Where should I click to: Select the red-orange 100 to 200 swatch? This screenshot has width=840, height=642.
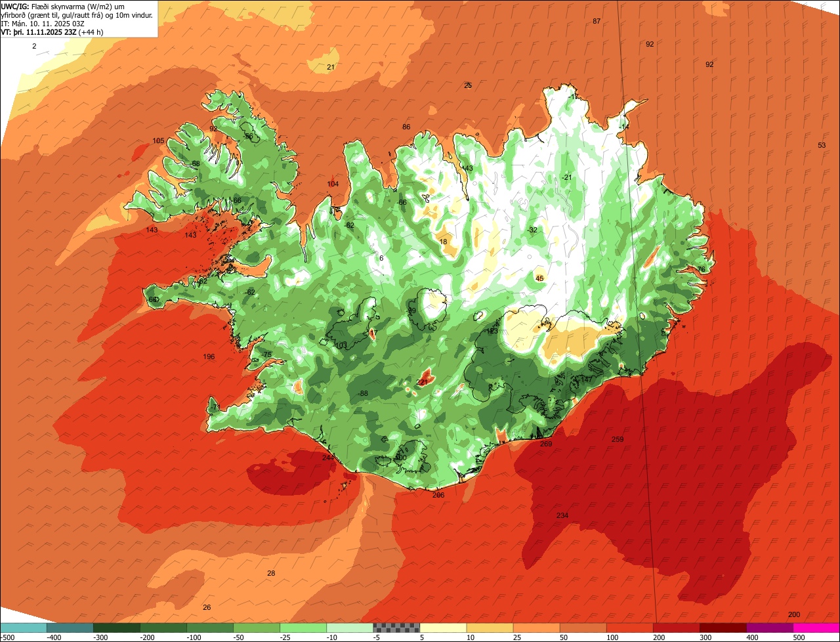(x=630, y=628)
